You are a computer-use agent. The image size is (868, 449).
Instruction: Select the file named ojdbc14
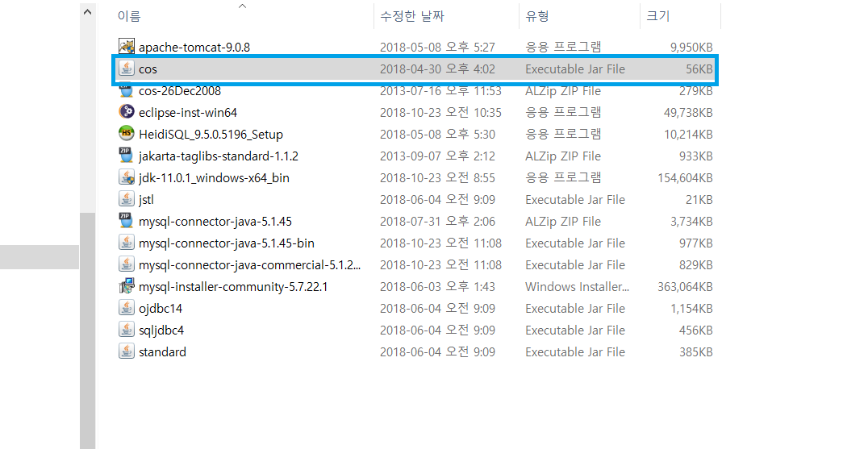tap(161, 308)
